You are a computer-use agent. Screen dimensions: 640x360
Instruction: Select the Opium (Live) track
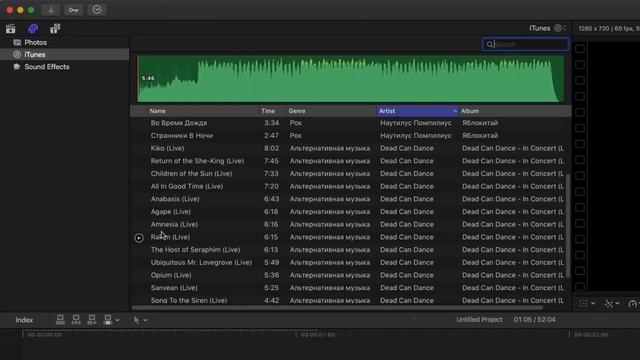point(171,275)
